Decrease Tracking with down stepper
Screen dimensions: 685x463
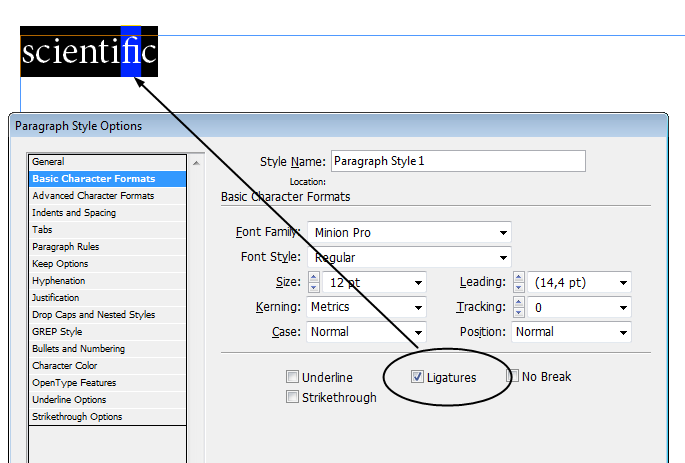[519, 312]
